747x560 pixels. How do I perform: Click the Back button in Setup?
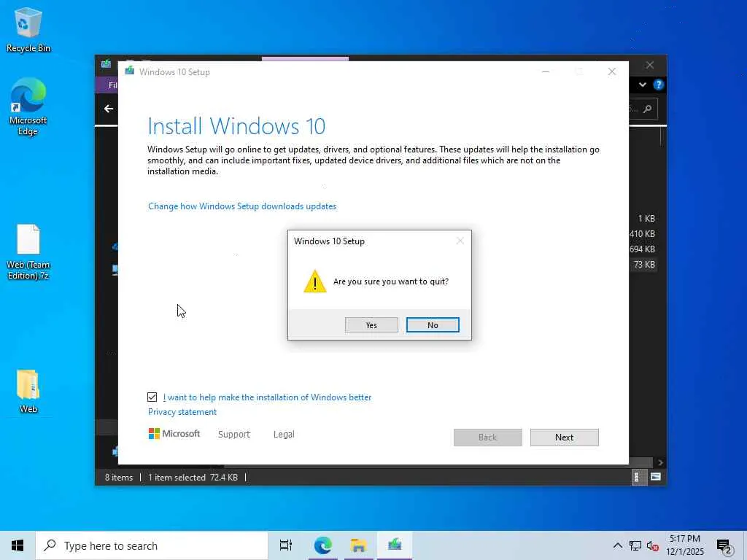487,437
